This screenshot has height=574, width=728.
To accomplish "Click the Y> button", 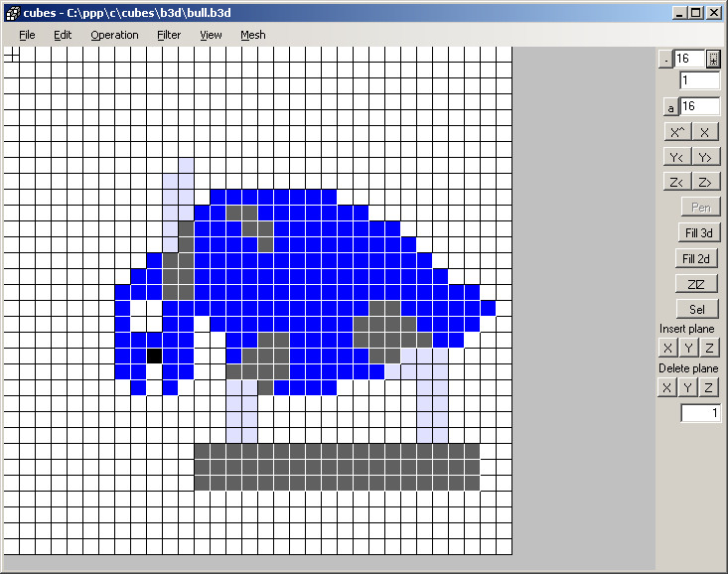I will pyautogui.click(x=706, y=157).
